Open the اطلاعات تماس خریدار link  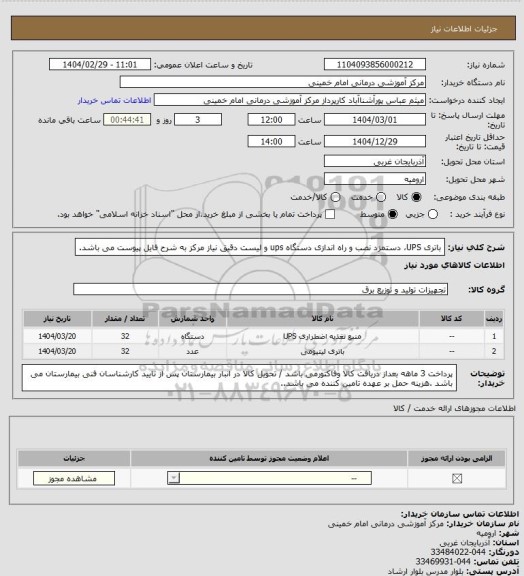114,100
